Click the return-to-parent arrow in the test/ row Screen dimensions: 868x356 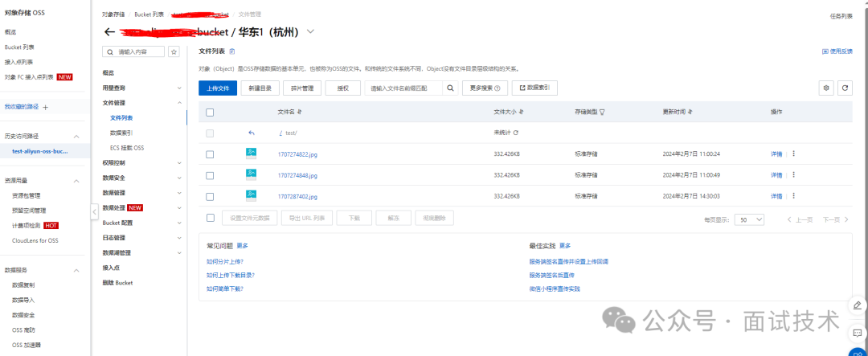click(252, 133)
